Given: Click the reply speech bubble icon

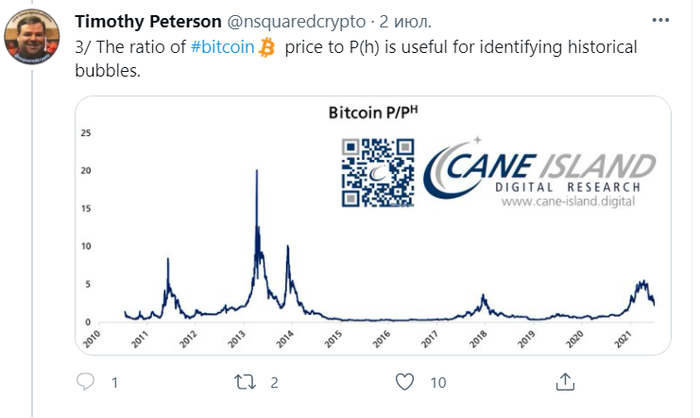Looking at the screenshot, I should [x=86, y=382].
